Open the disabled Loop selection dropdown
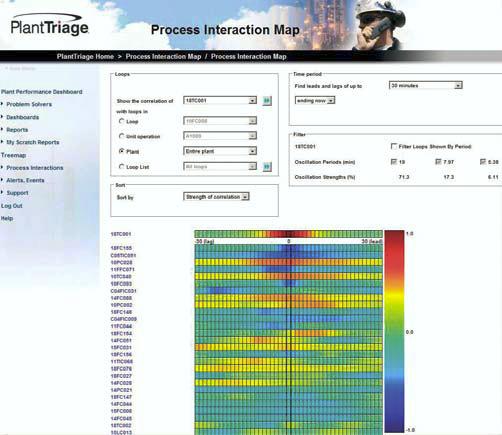 (220, 121)
